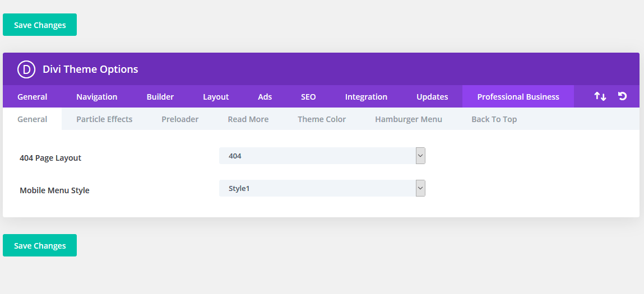Open the Builder tab
Viewport: 644px width, 294px height.
pos(160,96)
